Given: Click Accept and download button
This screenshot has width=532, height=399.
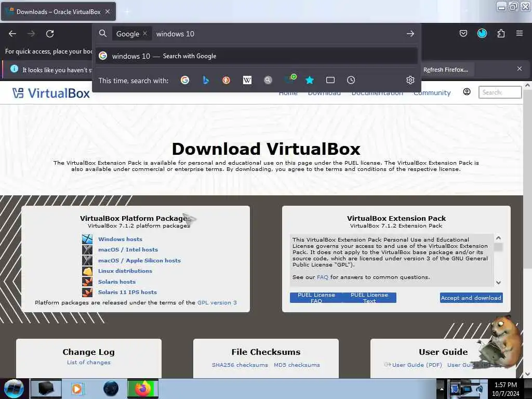Looking at the screenshot, I should point(471,298).
